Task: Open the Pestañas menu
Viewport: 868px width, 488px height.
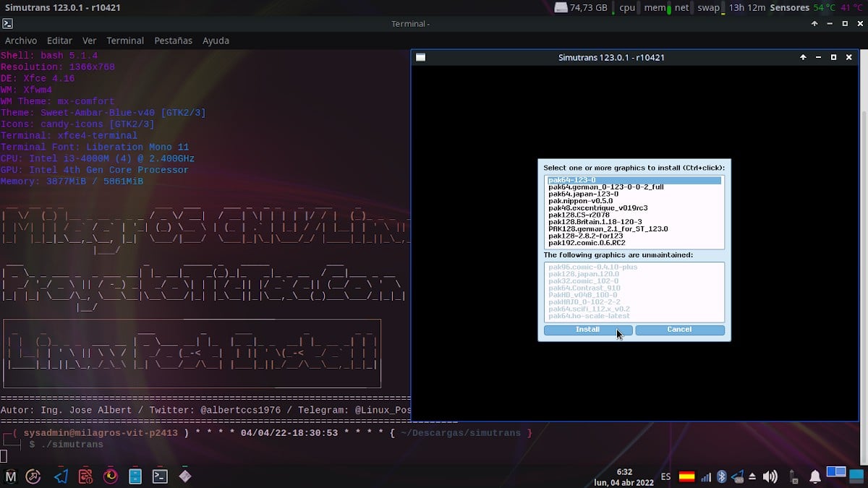Action: [173, 40]
